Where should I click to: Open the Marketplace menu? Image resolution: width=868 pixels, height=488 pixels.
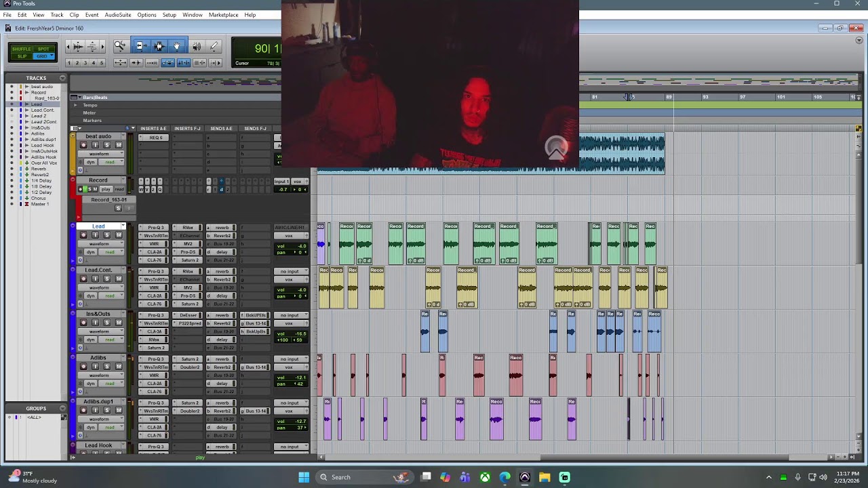point(223,15)
